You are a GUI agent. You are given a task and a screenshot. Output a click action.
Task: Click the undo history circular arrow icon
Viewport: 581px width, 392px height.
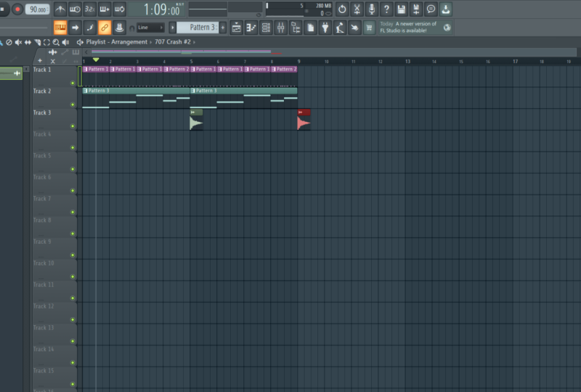pos(342,9)
